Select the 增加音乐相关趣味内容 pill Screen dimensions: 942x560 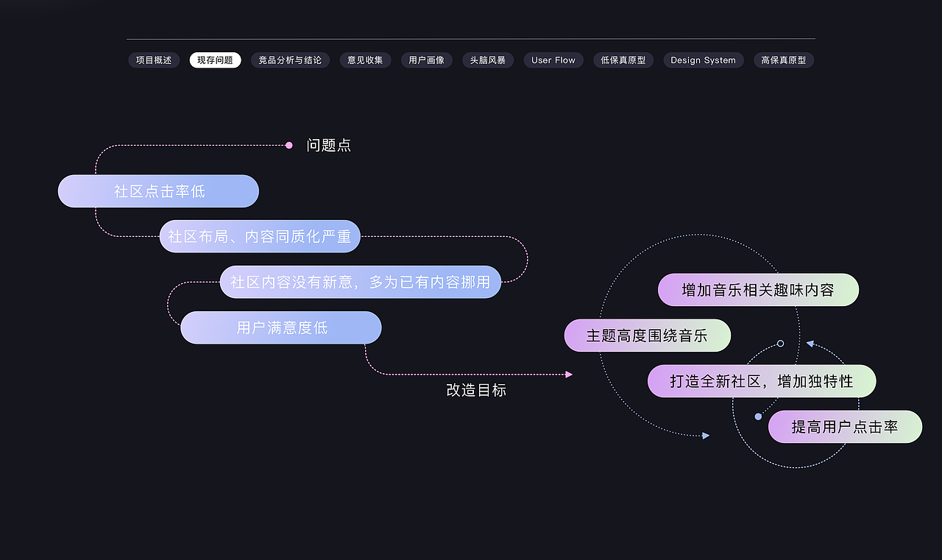tap(758, 290)
